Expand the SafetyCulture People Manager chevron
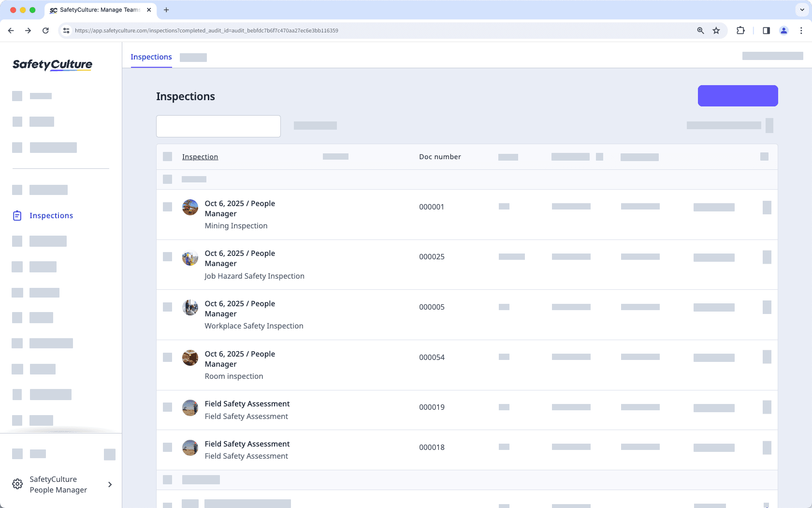 [x=110, y=484]
